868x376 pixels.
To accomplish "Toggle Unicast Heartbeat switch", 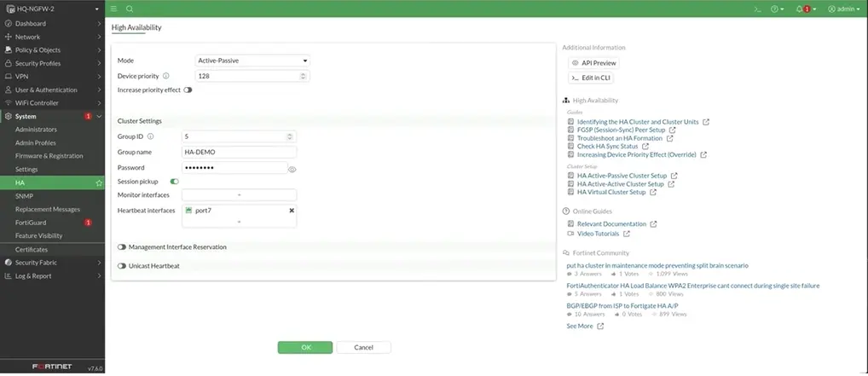I will [122, 266].
